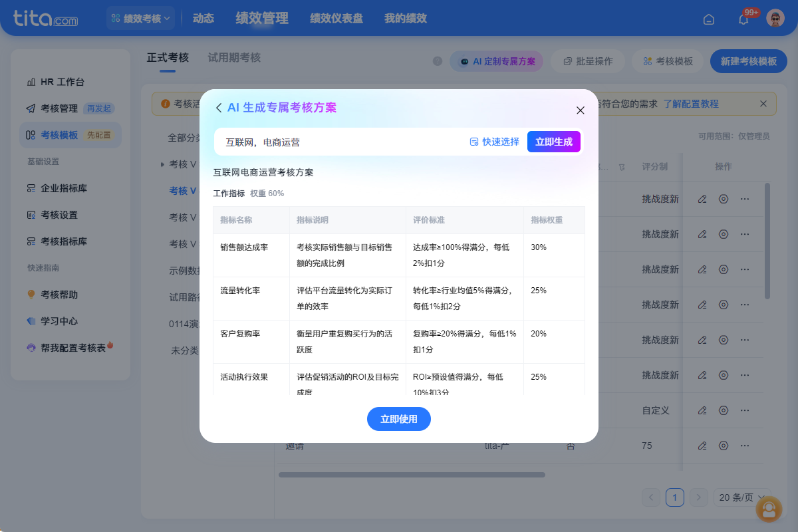Viewport: 798px width, 532px height.
Task: Open the user avatar menu
Action: tap(775, 19)
